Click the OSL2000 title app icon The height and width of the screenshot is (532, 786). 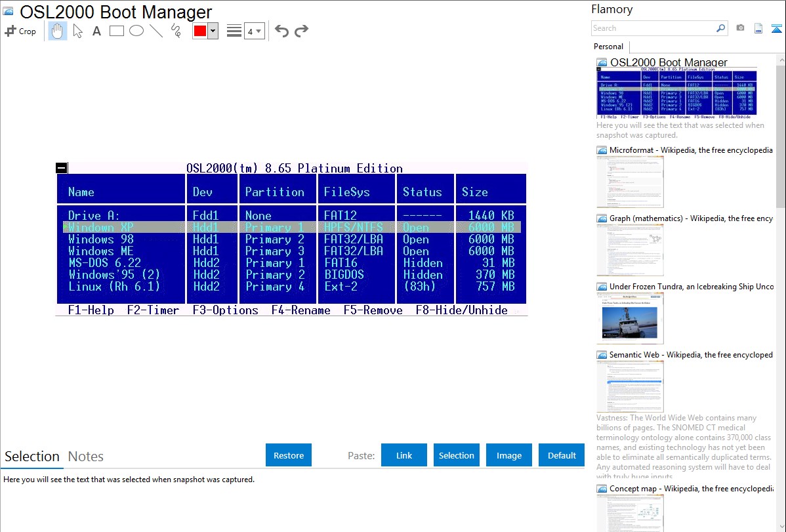pos(8,12)
